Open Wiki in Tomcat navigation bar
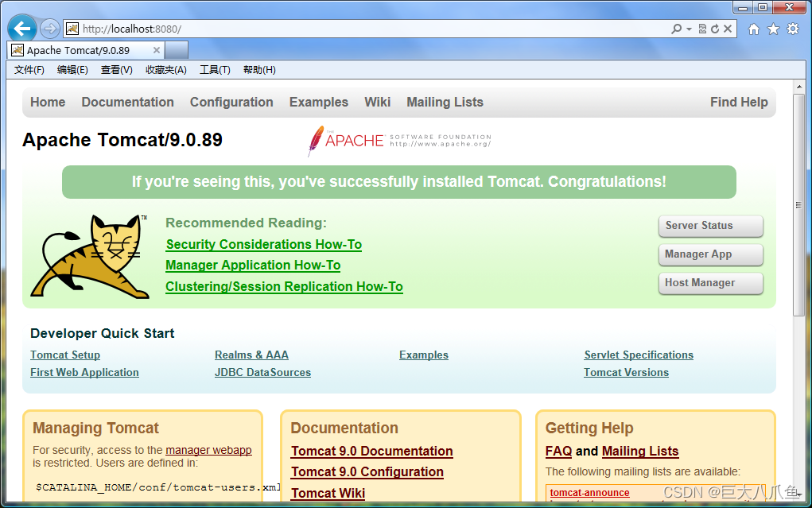 tap(378, 102)
